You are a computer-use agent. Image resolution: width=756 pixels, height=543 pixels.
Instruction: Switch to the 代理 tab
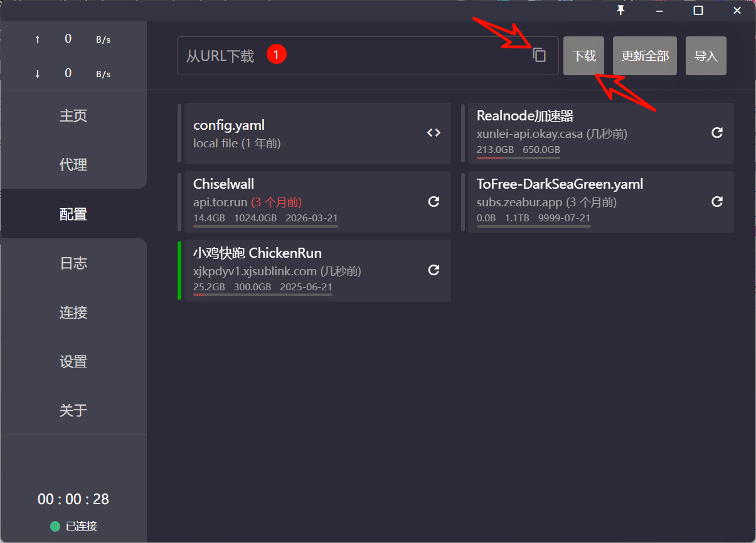pos(73,165)
